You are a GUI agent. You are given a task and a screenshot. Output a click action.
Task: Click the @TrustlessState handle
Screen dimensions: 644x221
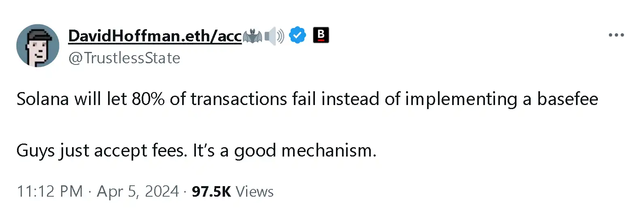coord(124,58)
